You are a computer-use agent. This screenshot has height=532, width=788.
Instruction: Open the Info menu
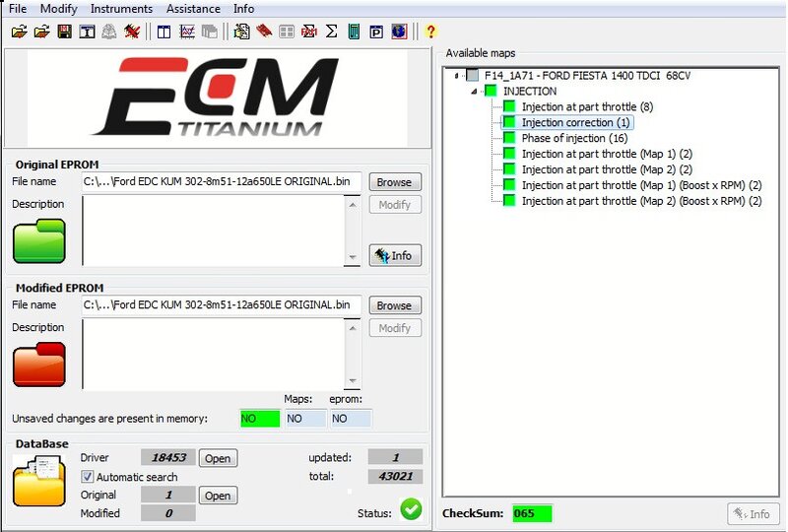pyautogui.click(x=243, y=9)
